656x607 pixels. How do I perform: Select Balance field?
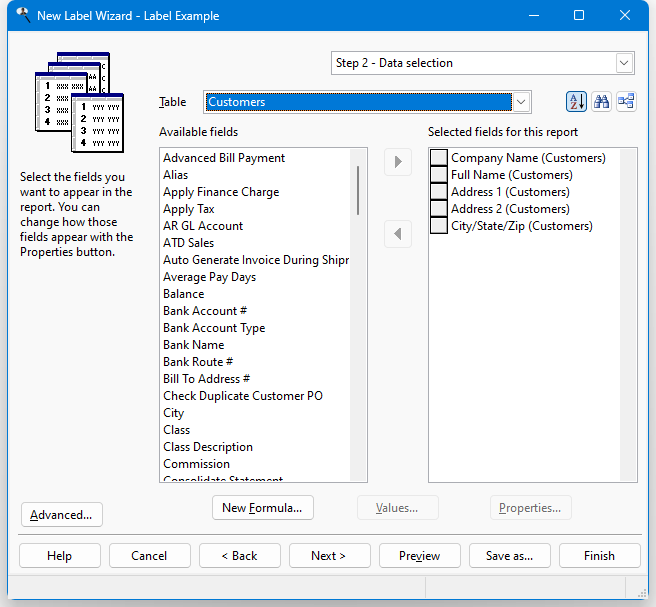click(183, 294)
